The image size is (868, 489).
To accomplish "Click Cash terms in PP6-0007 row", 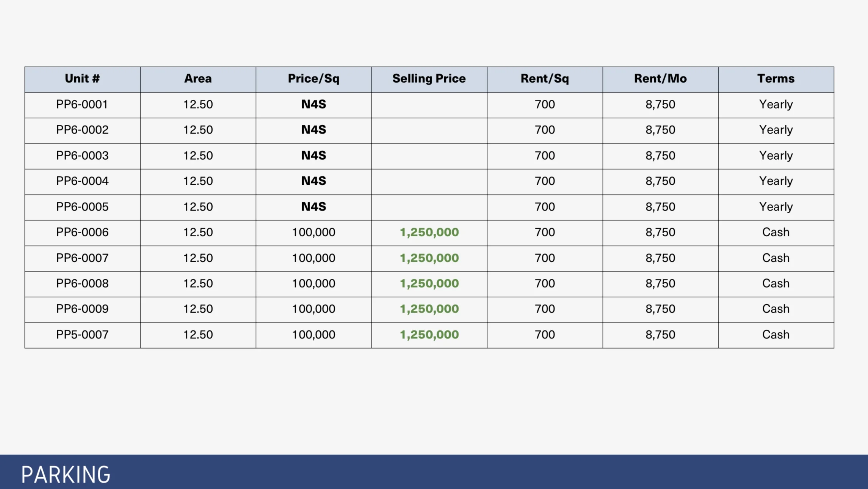I will (776, 258).
